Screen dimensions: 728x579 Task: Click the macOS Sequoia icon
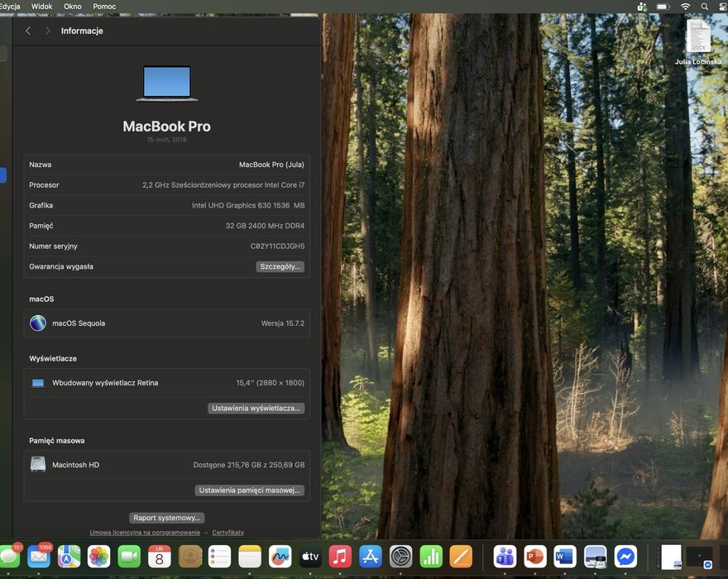(x=38, y=323)
